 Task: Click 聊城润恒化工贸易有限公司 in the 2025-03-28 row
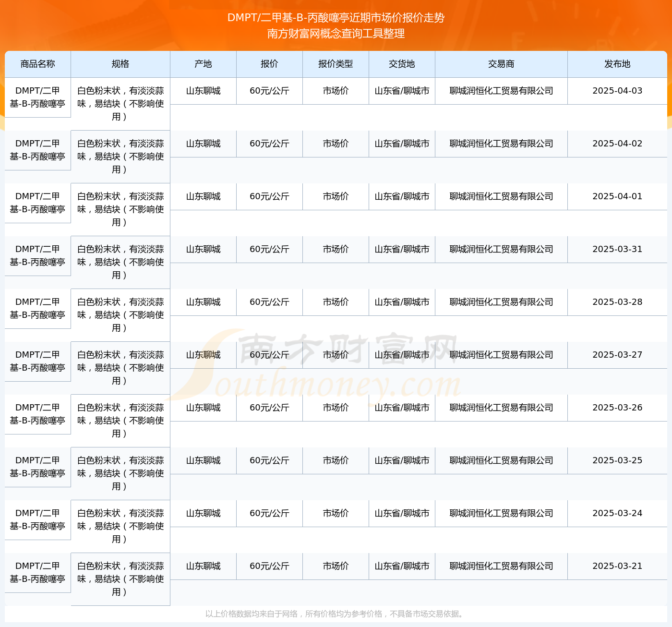[x=501, y=302]
